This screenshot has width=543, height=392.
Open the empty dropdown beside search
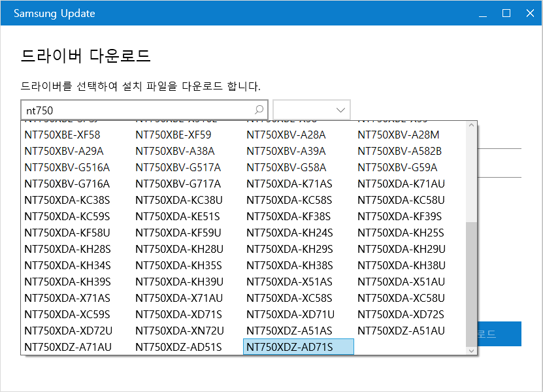312,110
